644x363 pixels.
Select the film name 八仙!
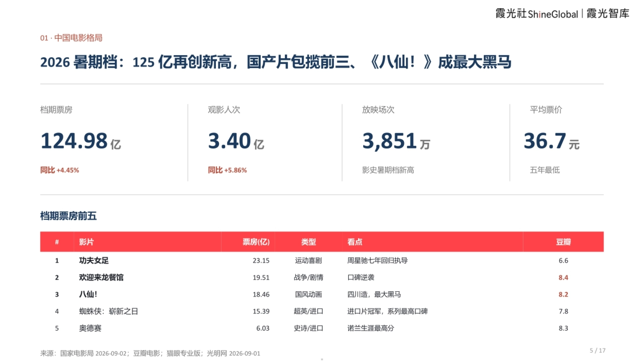pyautogui.click(x=88, y=294)
